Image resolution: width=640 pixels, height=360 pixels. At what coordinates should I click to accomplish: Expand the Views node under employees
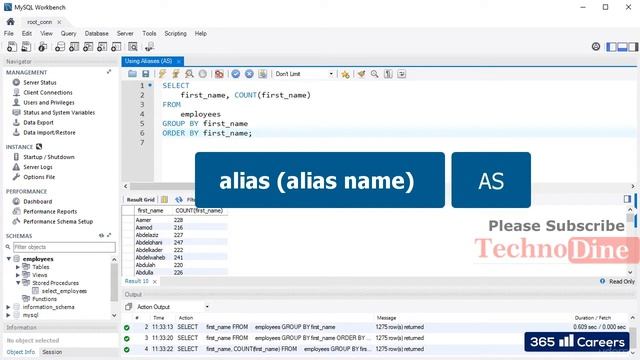pyautogui.click(x=18, y=275)
